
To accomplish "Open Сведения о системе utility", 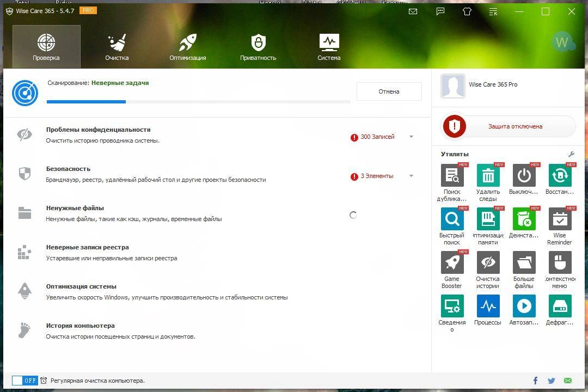I will pyautogui.click(x=452, y=306).
